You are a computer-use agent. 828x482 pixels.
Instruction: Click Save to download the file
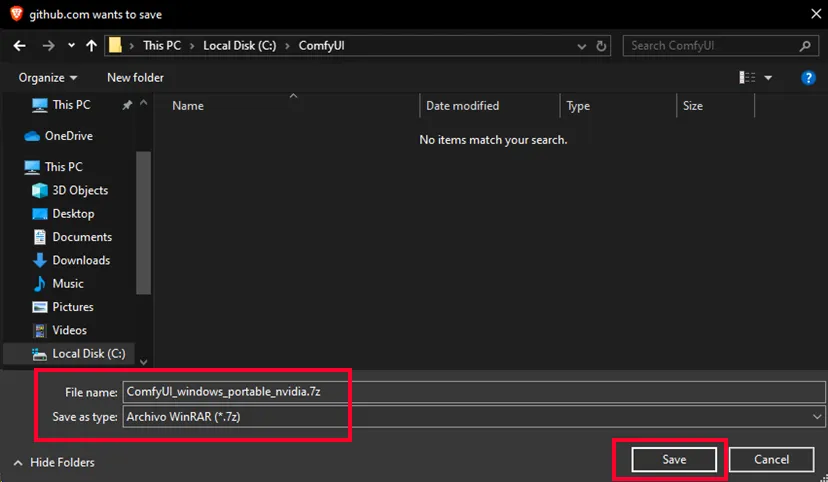tap(674, 460)
